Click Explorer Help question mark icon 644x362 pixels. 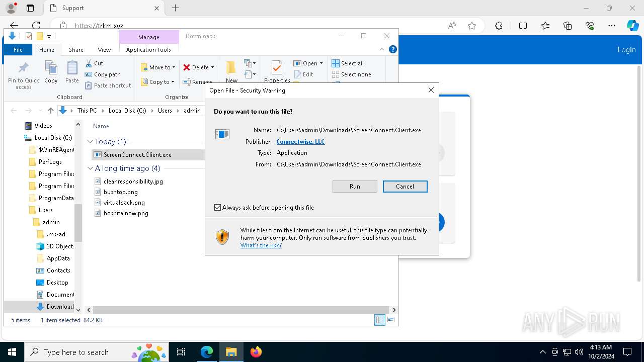click(x=393, y=49)
